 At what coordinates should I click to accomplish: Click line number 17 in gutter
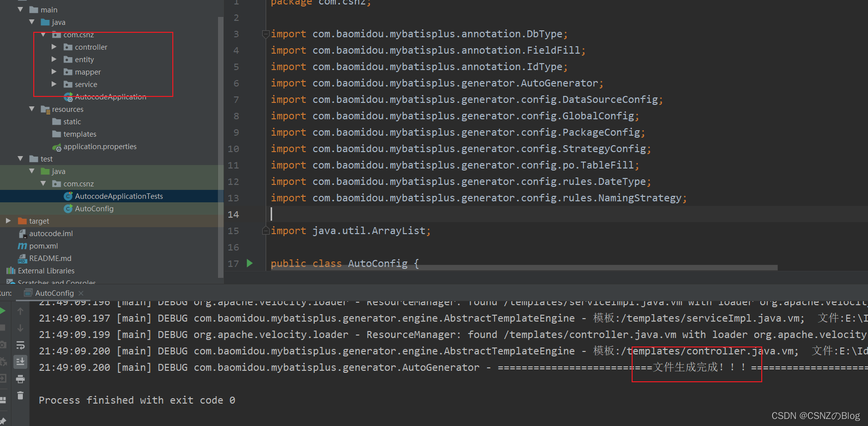[x=233, y=263]
